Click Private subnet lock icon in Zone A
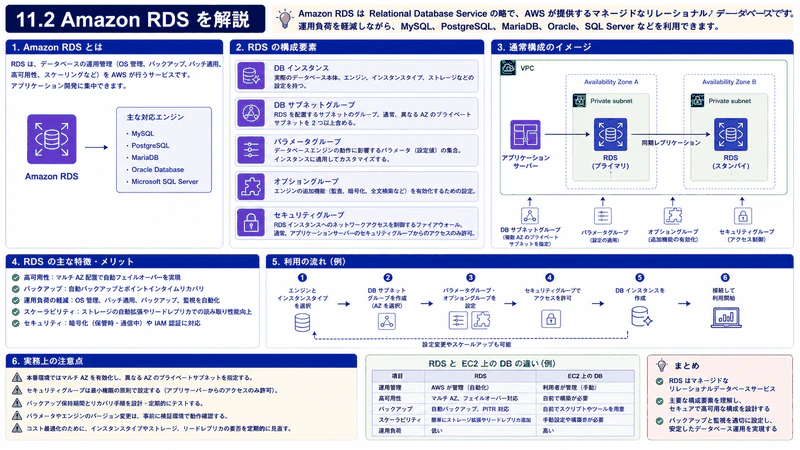The height and width of the screenshot is (450, 800). pyautogui.click(x=579, y=101)
